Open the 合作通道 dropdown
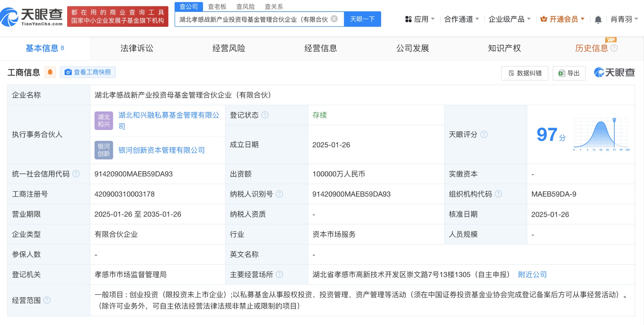The height and width of the screenshot is (325, 644). pos(461,19)
